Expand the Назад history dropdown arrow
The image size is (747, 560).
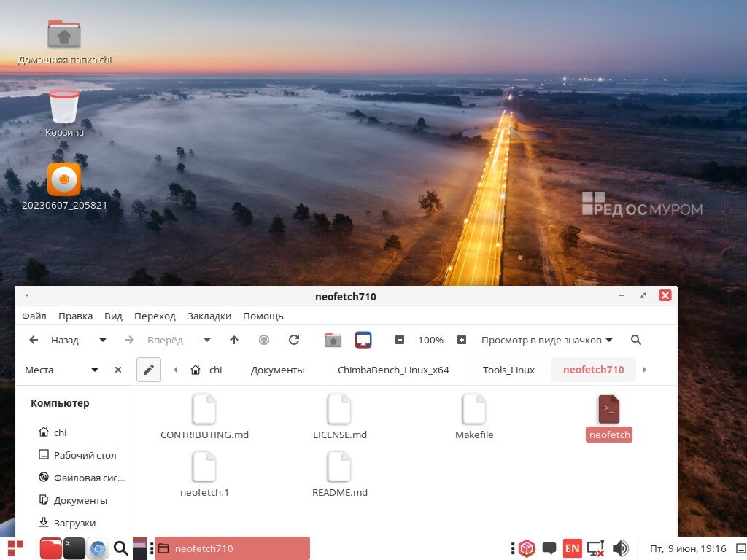point(102,340)
